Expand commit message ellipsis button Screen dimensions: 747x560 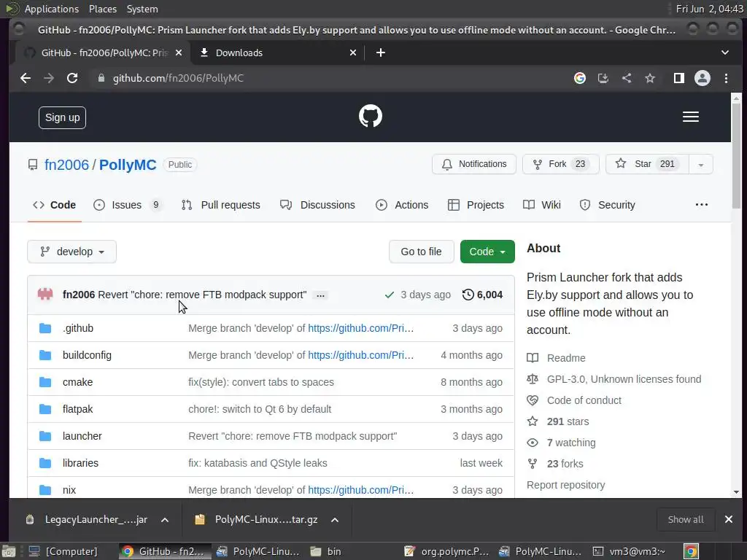point(321,295)
